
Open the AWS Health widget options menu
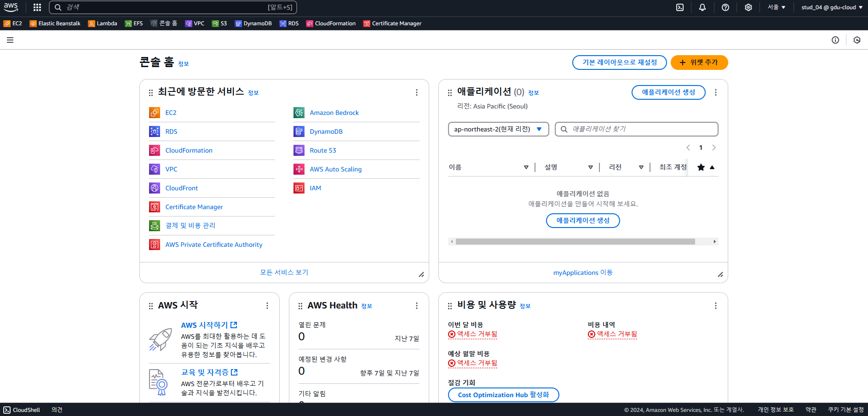[x=417, y=306]
